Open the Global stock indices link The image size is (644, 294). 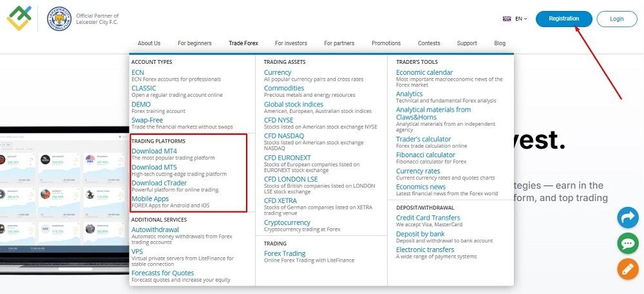coord(294,104)
